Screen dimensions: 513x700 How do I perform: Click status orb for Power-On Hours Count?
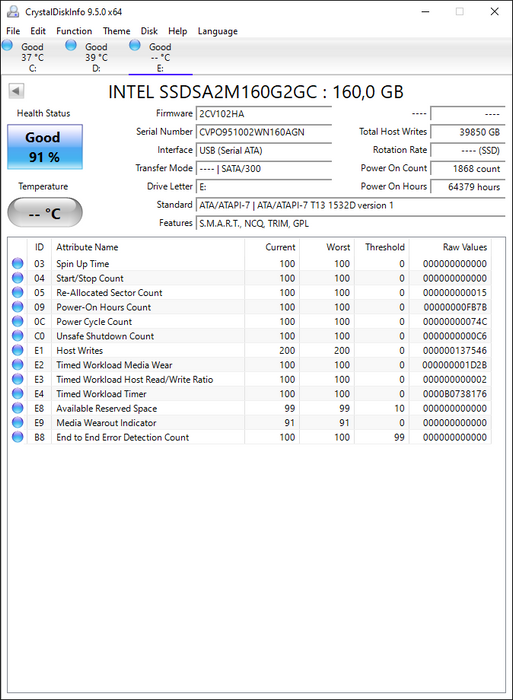(x=17, y=307)
